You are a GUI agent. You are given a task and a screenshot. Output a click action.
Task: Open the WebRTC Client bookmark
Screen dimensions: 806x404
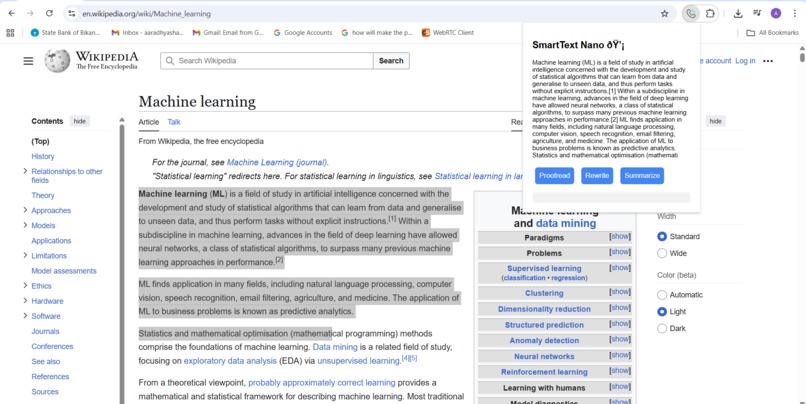pos(448,33)
